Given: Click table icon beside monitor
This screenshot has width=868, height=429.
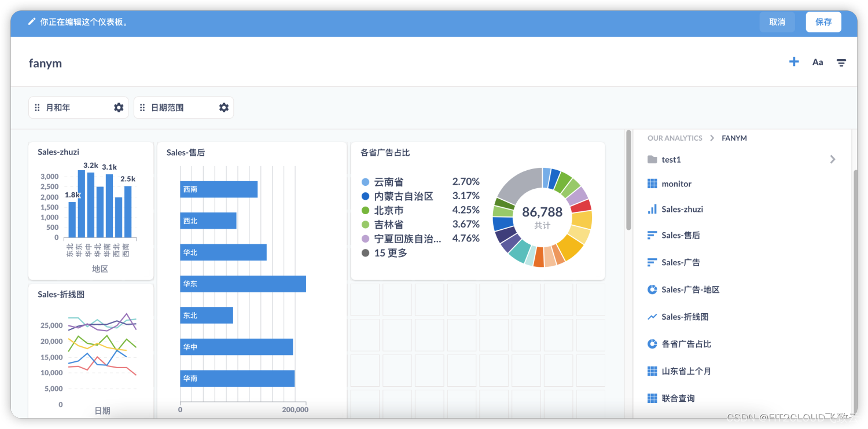Looking at the screenshot, I should (652, 184).
